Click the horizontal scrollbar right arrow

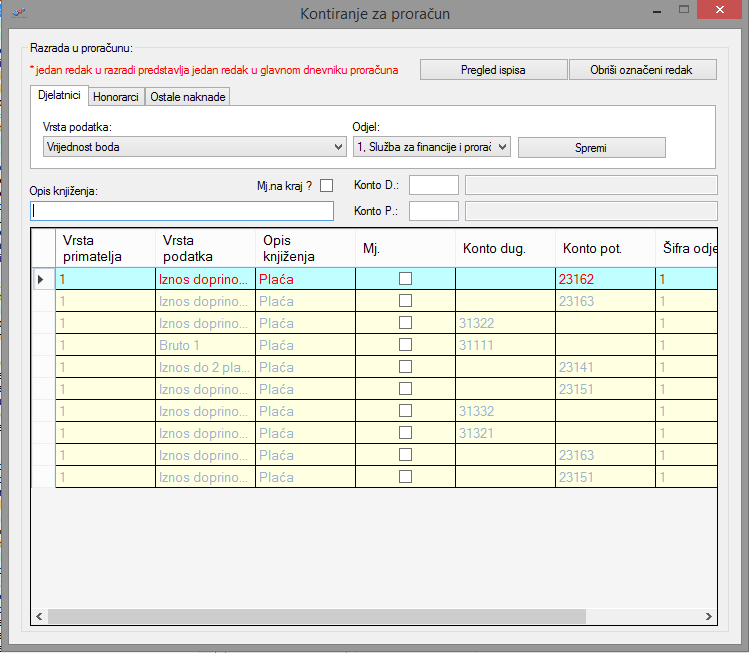point(708,617)
